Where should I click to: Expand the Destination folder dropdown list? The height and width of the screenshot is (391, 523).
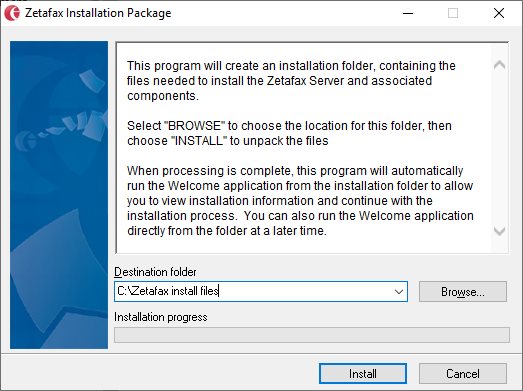399,292
